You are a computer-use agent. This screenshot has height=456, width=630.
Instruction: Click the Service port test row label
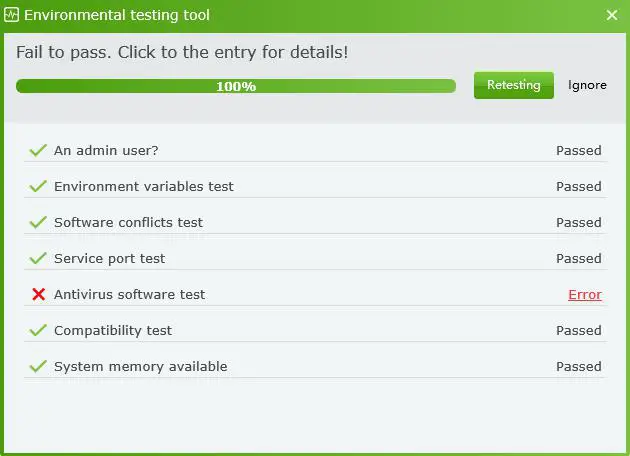click(x=109, y=259)
